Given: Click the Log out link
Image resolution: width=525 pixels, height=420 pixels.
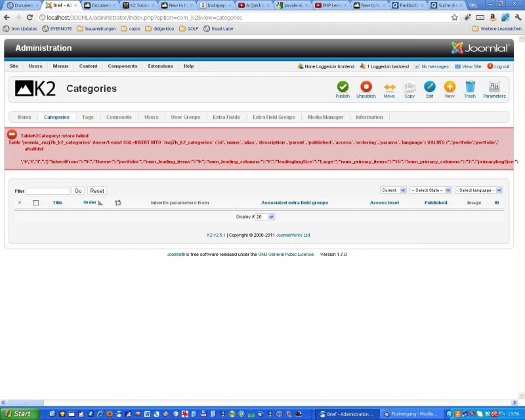Looking at the screenshot, I should pos(498,66).
